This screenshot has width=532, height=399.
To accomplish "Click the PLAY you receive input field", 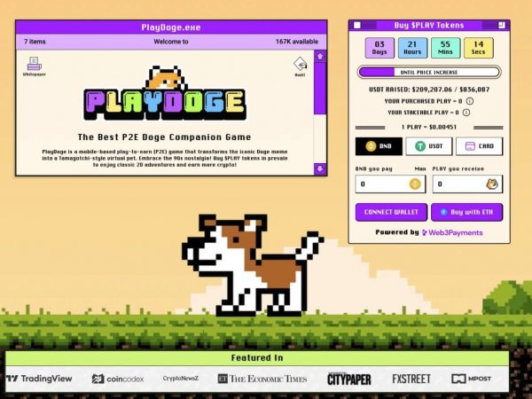I will 467,184.
